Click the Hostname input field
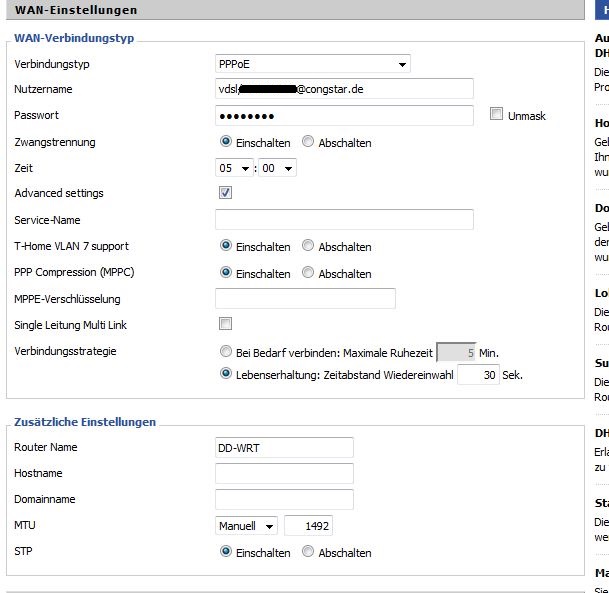Image resolution: width=609 pixels, height=593 pixels. (x=284, y=473)
